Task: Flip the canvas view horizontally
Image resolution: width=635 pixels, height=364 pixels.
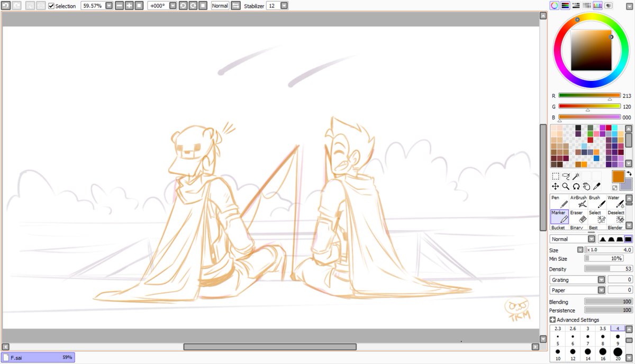Action: tap(235, 5)
